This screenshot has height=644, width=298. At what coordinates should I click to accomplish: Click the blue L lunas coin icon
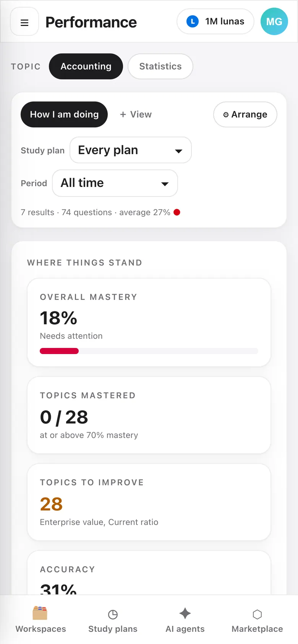click(193, 21)
